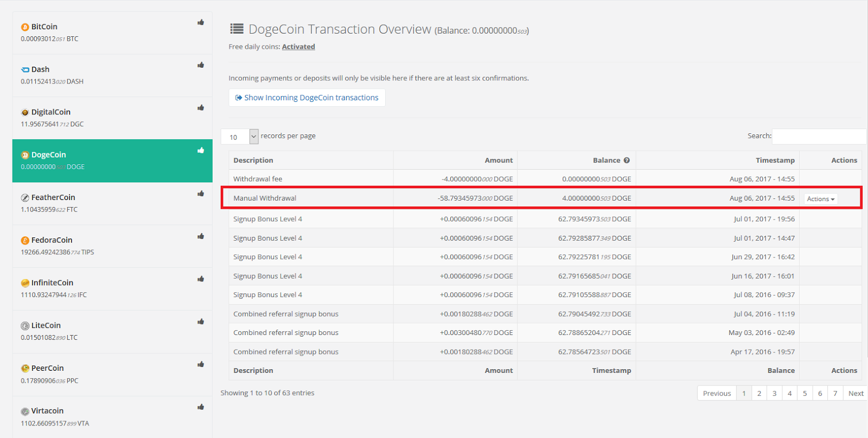Click the thumbs-up icon for FedoraCoin
The image size is (868, 438).
click(201, 236)
